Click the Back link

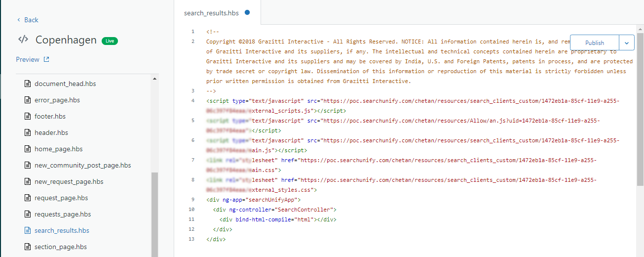28,20
